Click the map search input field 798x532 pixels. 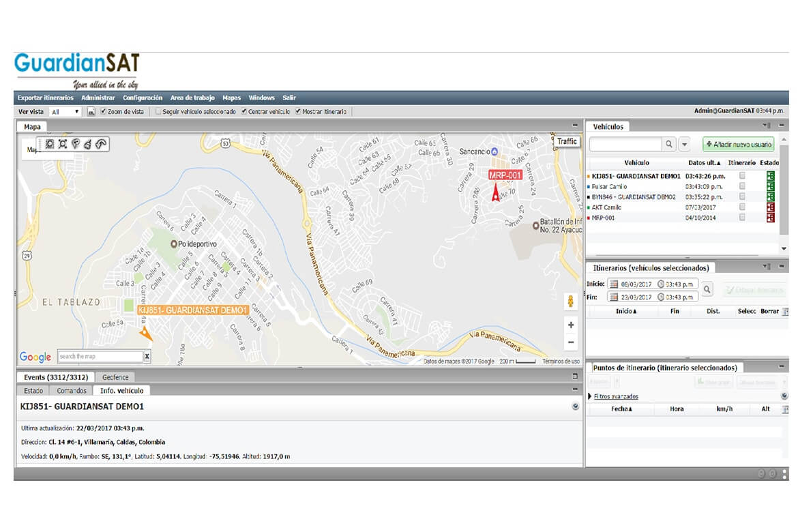(100, 356)
